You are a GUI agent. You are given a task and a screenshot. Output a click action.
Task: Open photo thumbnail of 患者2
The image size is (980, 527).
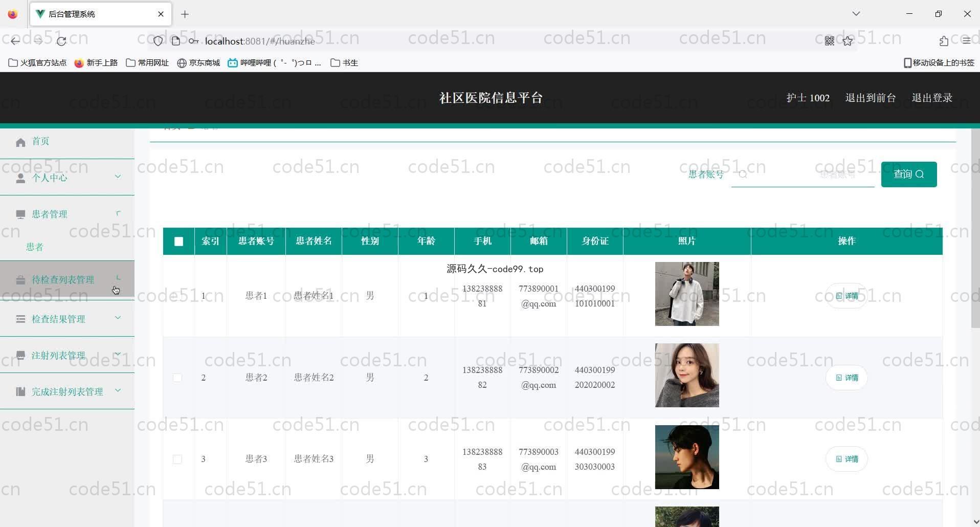pos(687,376)
